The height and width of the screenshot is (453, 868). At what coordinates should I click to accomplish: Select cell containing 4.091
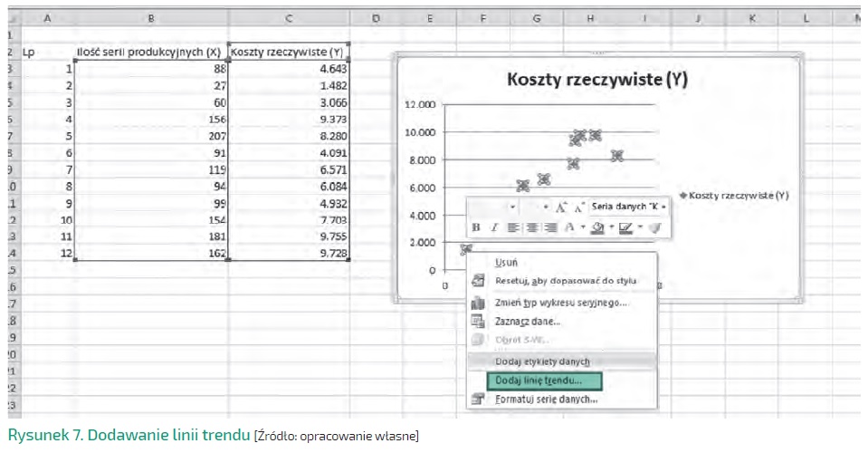[x=289, y=153]
